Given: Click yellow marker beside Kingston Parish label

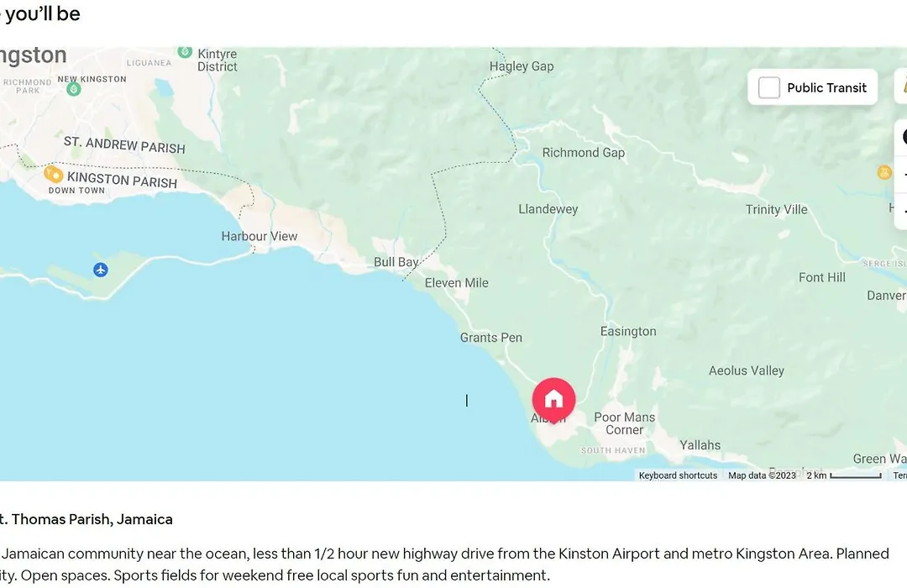Looking at the screenshot, I should click(53, 174).
